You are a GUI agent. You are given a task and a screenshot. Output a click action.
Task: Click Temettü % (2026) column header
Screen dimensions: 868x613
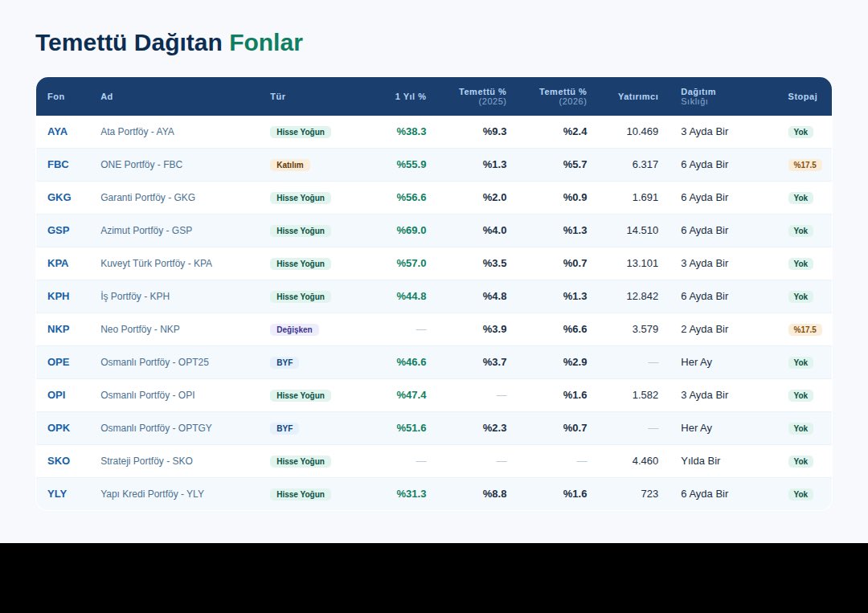[563, 96]
